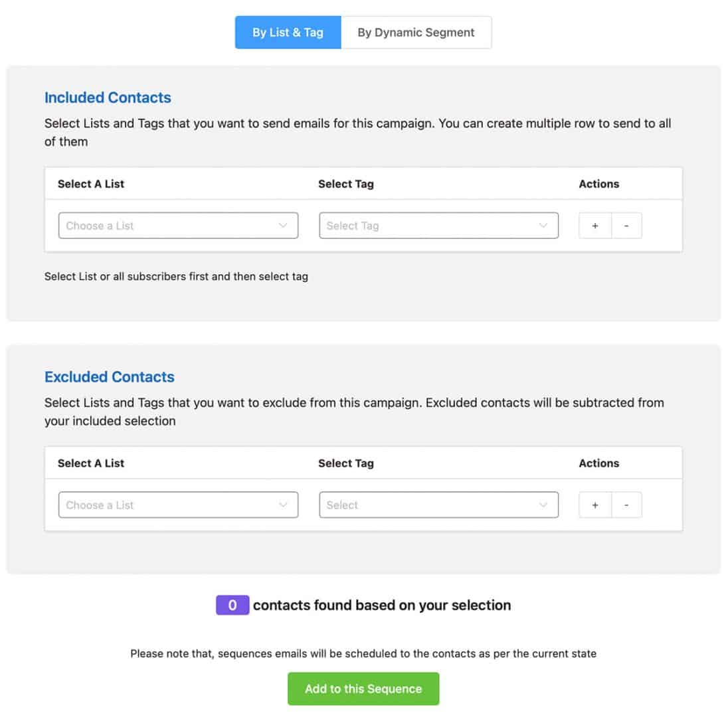Switch to By Dynamic Segment tab
This screenshot has width=728, height=717.
416,33
